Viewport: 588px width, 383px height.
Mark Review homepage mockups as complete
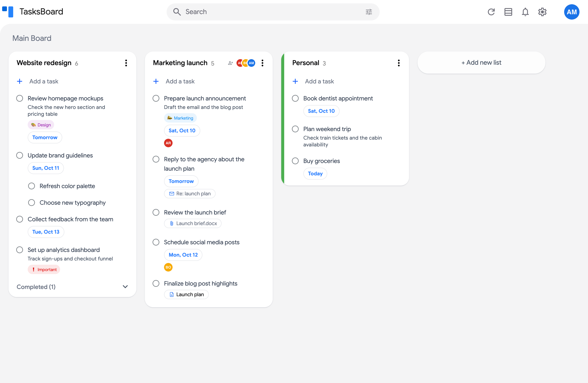pos(20,98)
